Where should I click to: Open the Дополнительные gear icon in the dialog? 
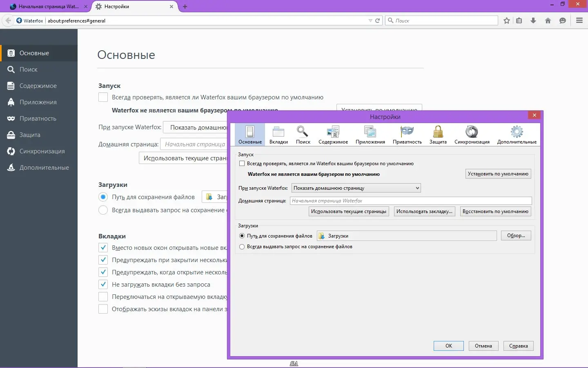coord(517,135)
